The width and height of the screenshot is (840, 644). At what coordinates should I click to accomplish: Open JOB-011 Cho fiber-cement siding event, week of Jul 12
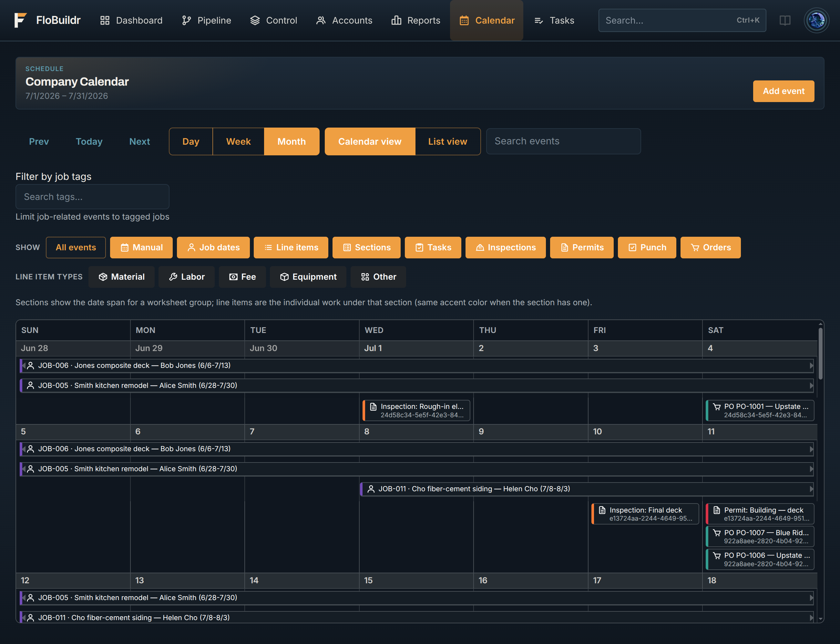[x=416, y=617]
